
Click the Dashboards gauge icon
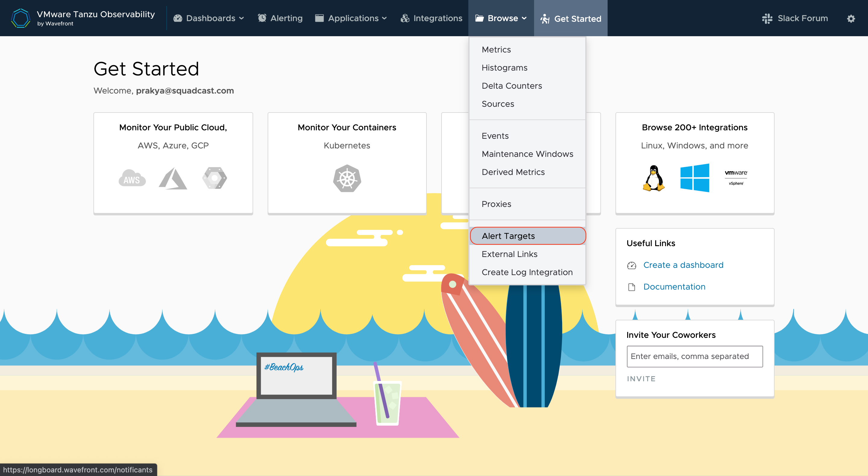(178, 18)
